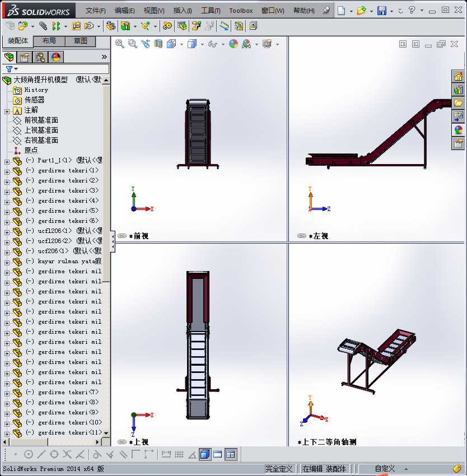Click the Bill of Materials icon
The height and width of the screenshot is (476, 467).
click(x=182, y=26)
